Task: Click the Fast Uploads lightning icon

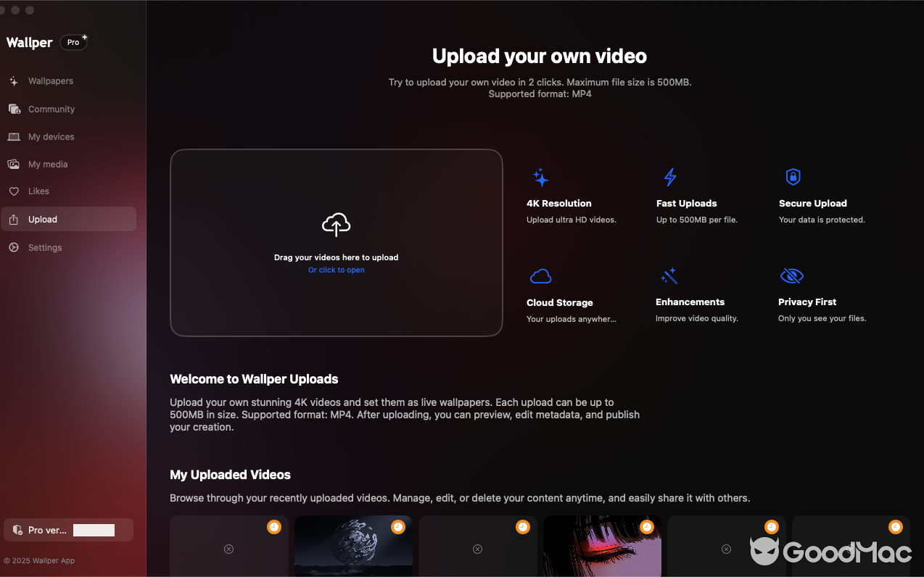Action: pos(669,177)
